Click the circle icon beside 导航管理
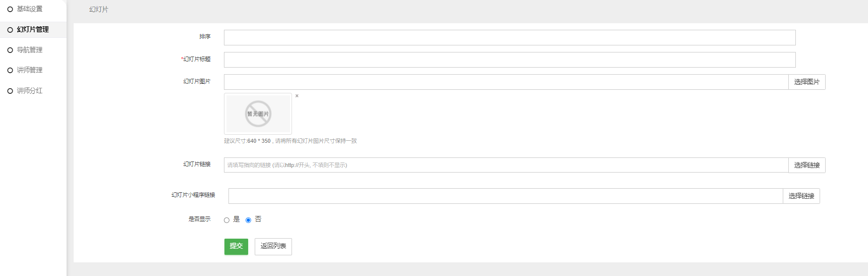The image size is (868, 276). (10, 50)
